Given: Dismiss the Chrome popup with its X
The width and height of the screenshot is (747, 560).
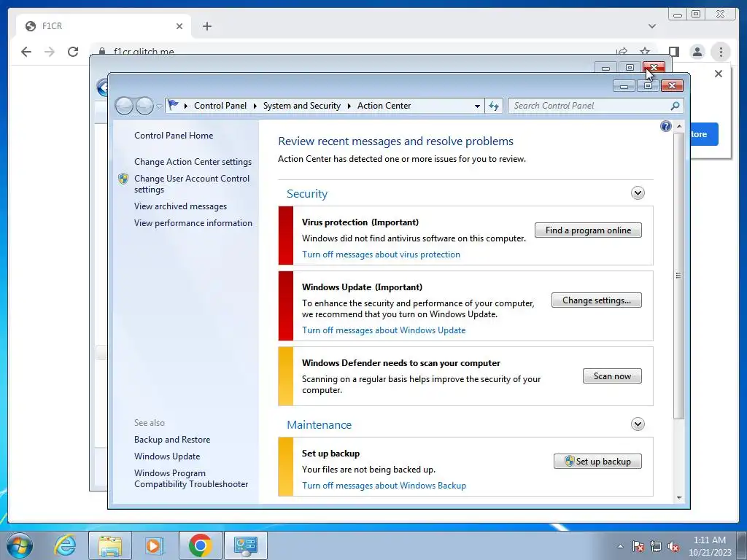Looking at the screenshot, I should point(719,74).
